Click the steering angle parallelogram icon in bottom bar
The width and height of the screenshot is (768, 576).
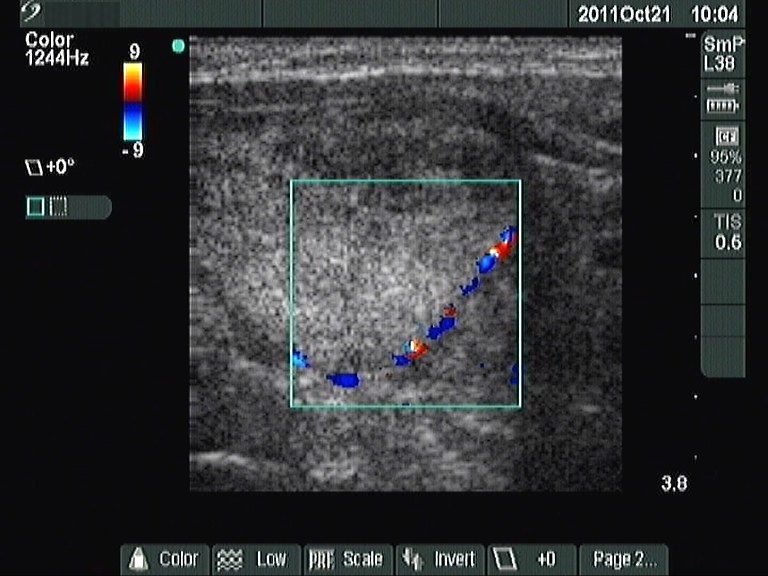pyautogui.click(x=508, y=559)
